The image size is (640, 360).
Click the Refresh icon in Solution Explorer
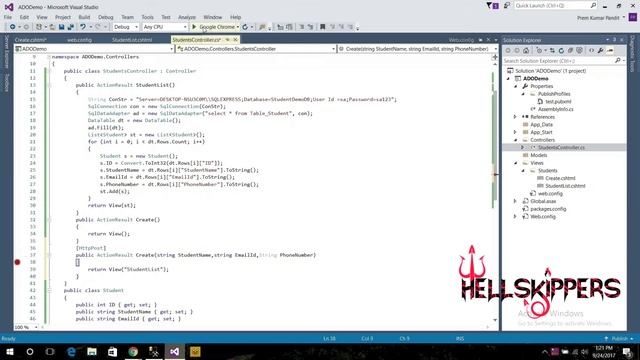[561, 51]
